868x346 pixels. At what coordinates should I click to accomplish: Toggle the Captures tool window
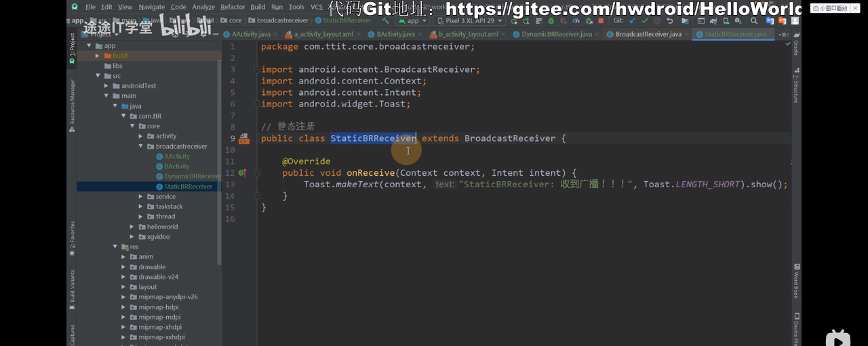coord(72,334)
